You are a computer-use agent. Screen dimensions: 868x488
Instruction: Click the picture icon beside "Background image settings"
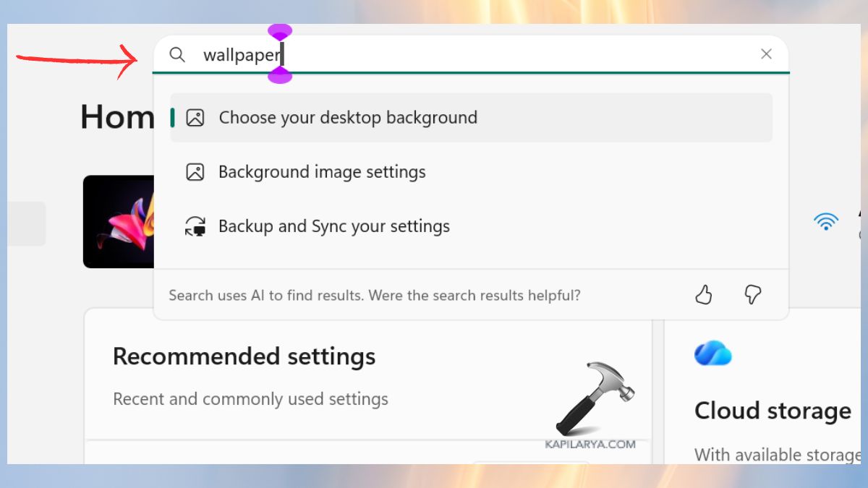pos(195,172)
